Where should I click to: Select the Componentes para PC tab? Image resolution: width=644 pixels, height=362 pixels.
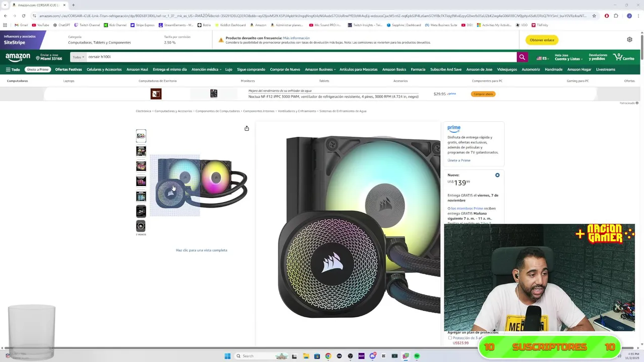pyautogui.click(x=487, y=81)
